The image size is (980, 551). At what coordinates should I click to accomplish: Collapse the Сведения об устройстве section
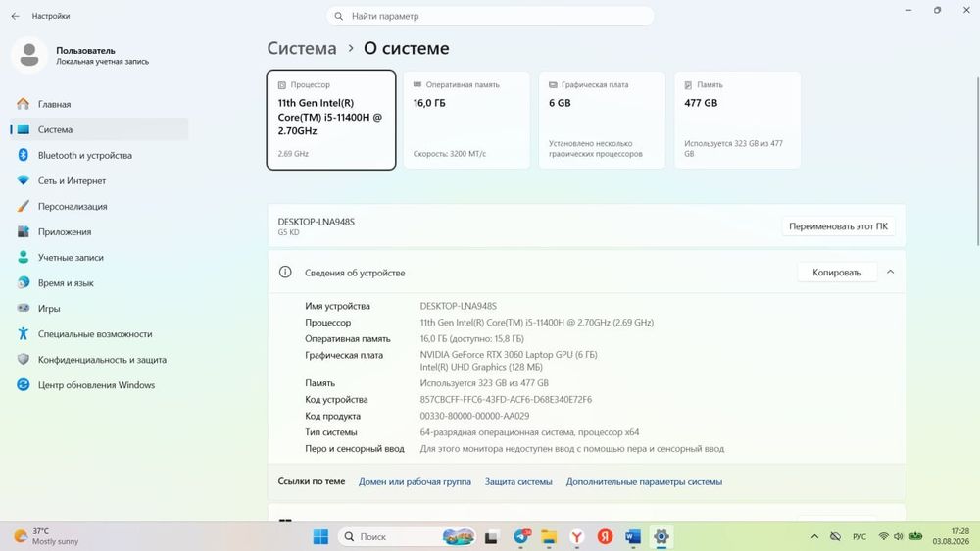coord(891,272)
